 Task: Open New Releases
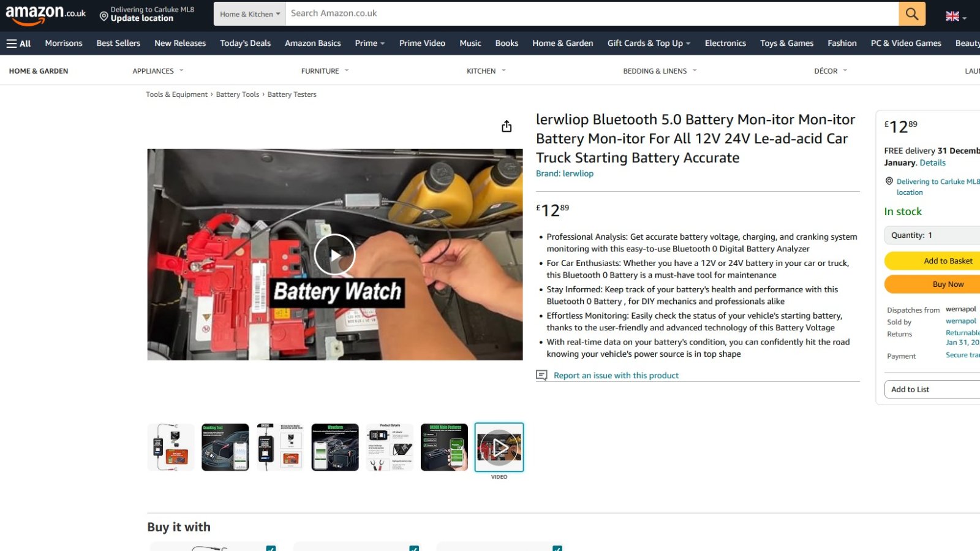point(180,44)
